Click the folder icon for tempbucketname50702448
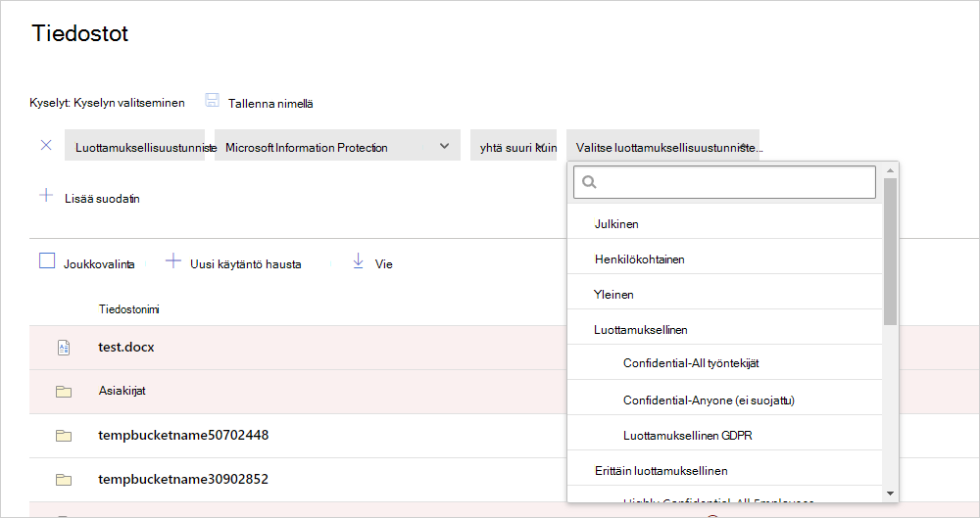980x518 pixels. [x=64, y=436]
